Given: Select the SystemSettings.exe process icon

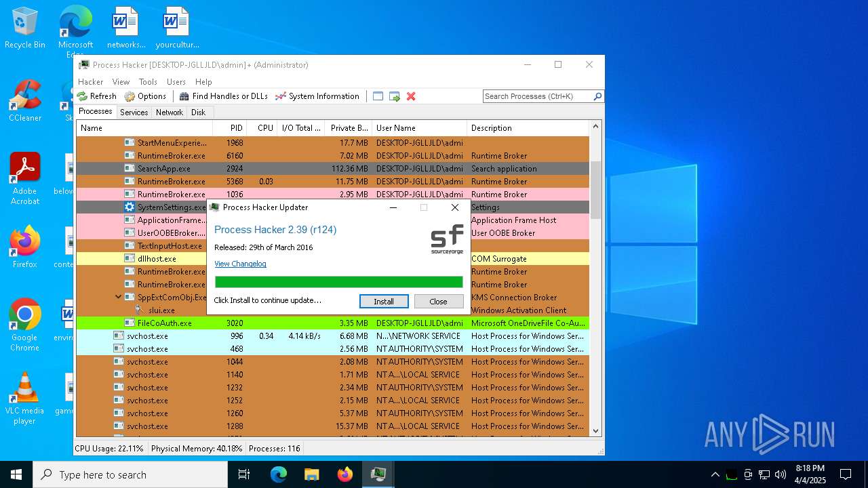Looking at the screenshot, I should point(130,207).
